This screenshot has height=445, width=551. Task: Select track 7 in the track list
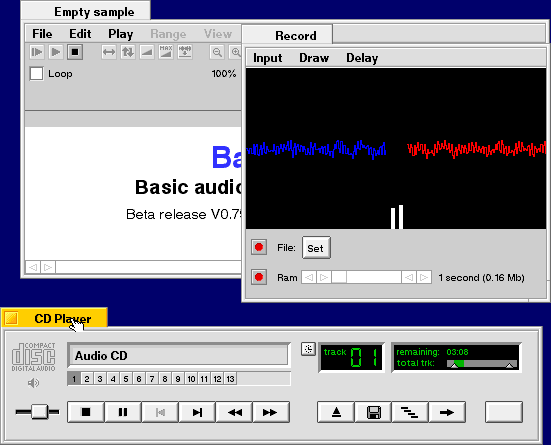[152, 379]
